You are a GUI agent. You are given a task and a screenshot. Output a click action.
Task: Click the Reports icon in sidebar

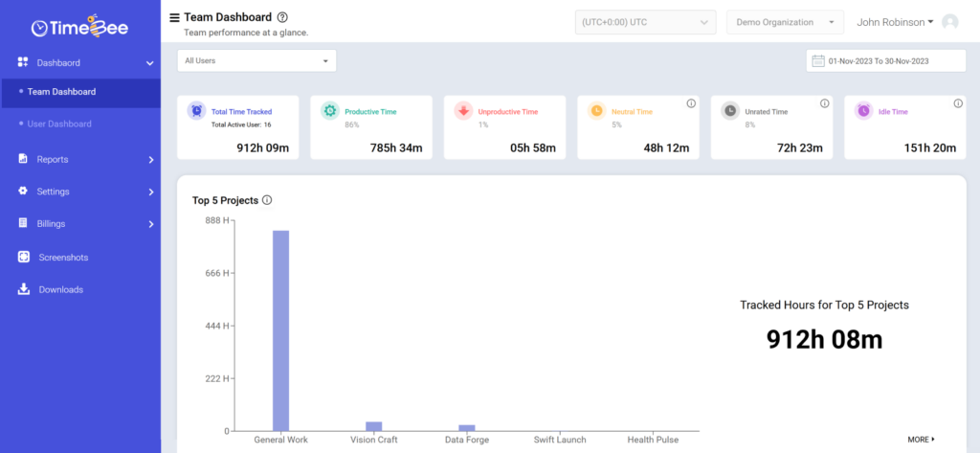23,158
